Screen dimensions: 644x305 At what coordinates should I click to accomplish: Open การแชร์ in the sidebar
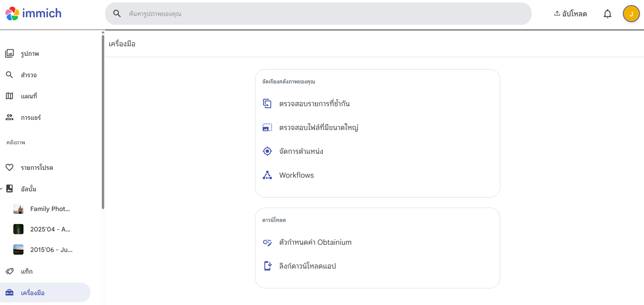click(x=45, y=117)
